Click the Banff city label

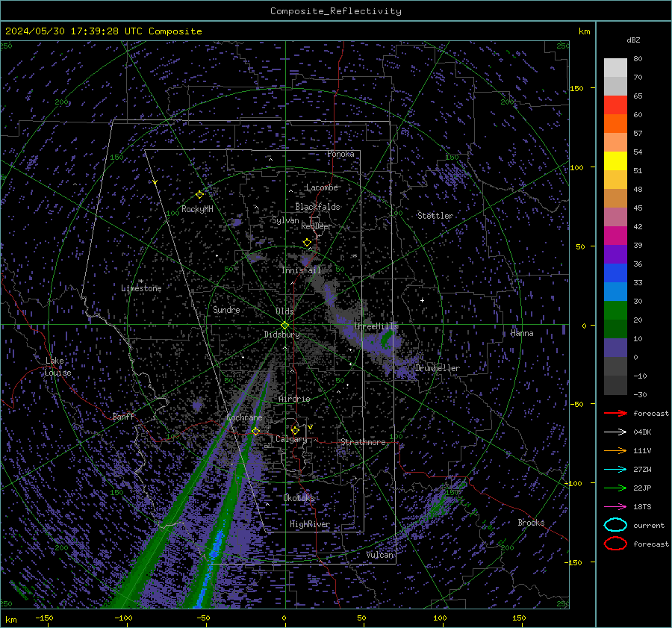(x=123, y=416)
